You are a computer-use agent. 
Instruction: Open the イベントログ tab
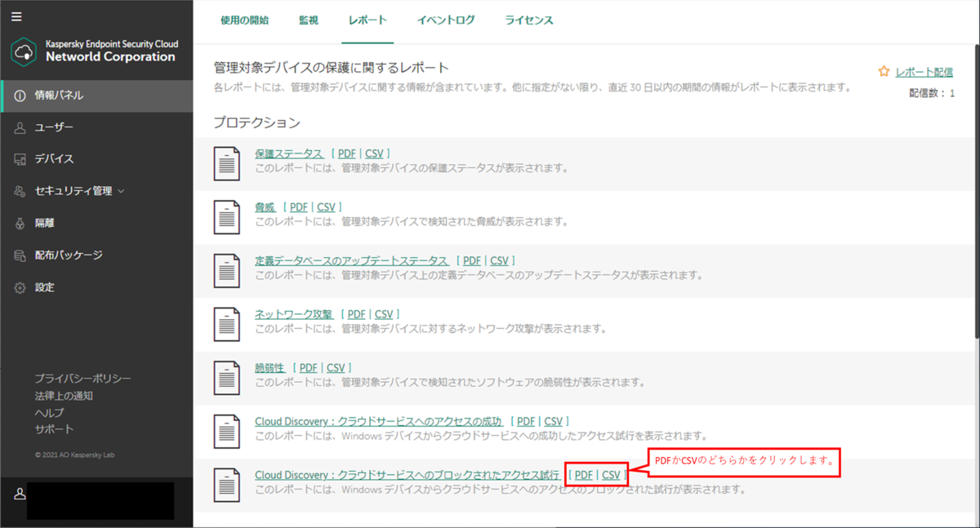coord(445,21)
